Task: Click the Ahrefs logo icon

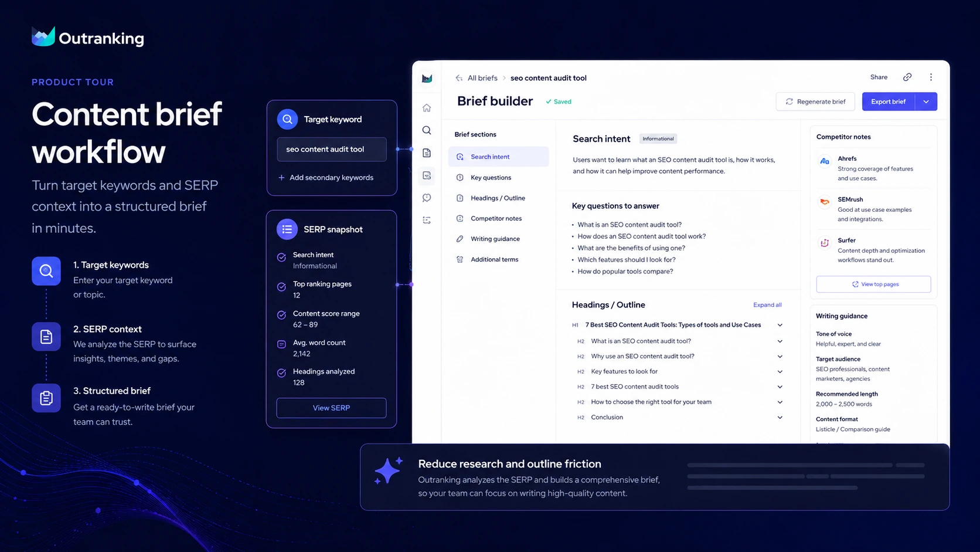Action: pos(824,161)
